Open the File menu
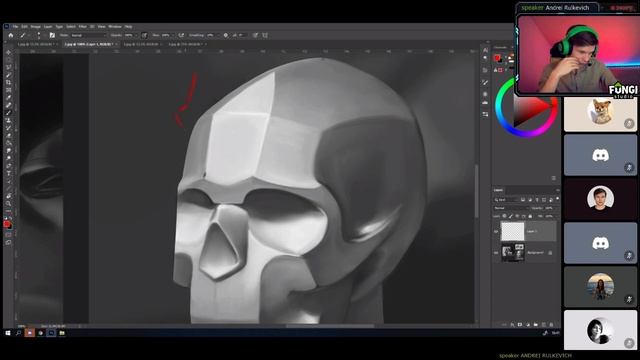 click(15, 27)
